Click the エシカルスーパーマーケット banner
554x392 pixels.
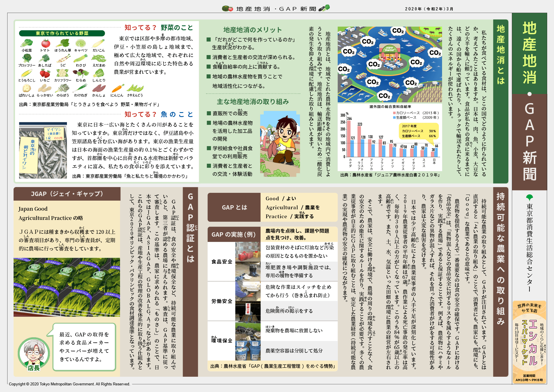pos(529,342)
